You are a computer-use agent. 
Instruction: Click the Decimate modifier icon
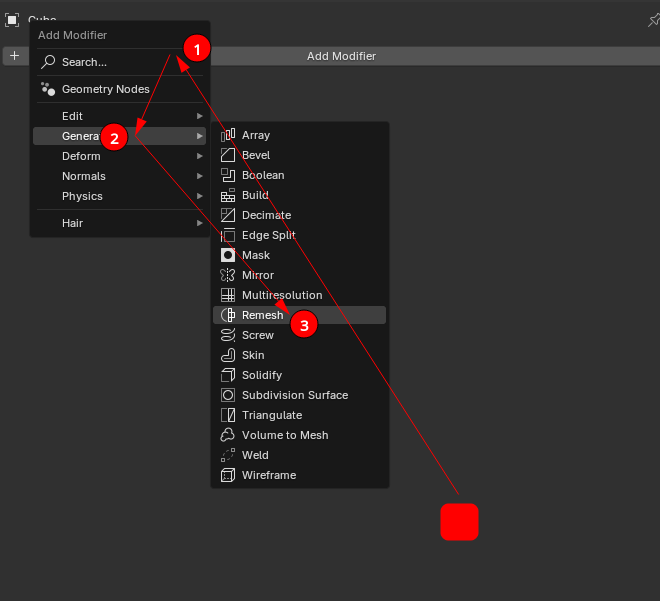point(228,215)
